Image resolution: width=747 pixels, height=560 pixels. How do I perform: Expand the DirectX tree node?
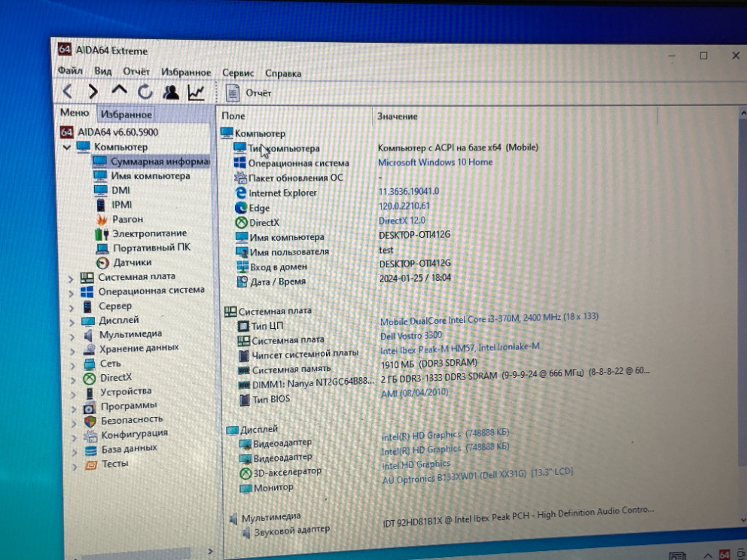tap(73, 380)
